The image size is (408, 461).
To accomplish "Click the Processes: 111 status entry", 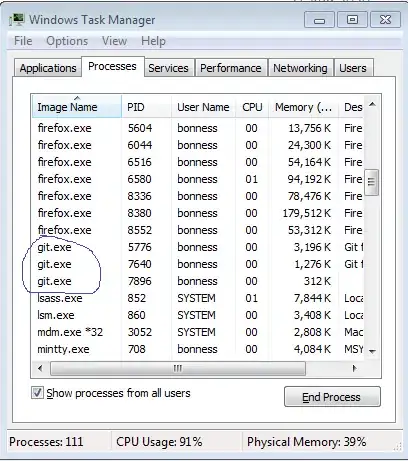I will point(46,442).
